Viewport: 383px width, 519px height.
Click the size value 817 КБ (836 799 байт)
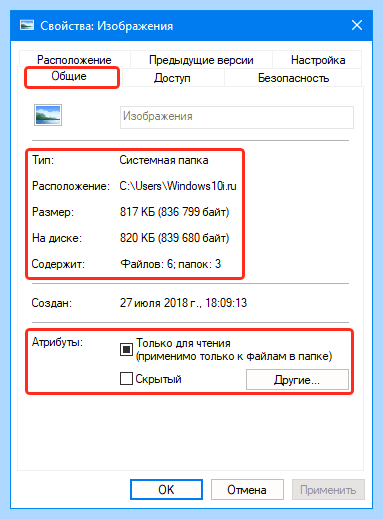click(174, 212)
